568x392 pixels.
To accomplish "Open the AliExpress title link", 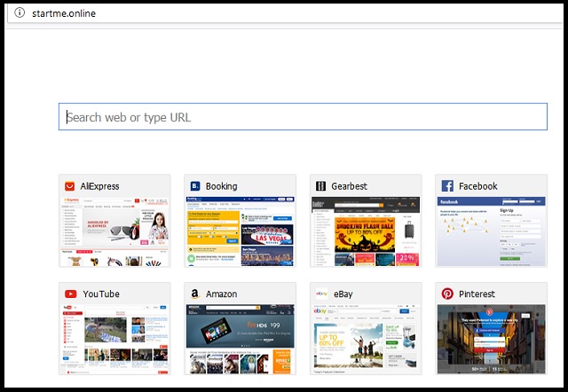I will 99,186.
